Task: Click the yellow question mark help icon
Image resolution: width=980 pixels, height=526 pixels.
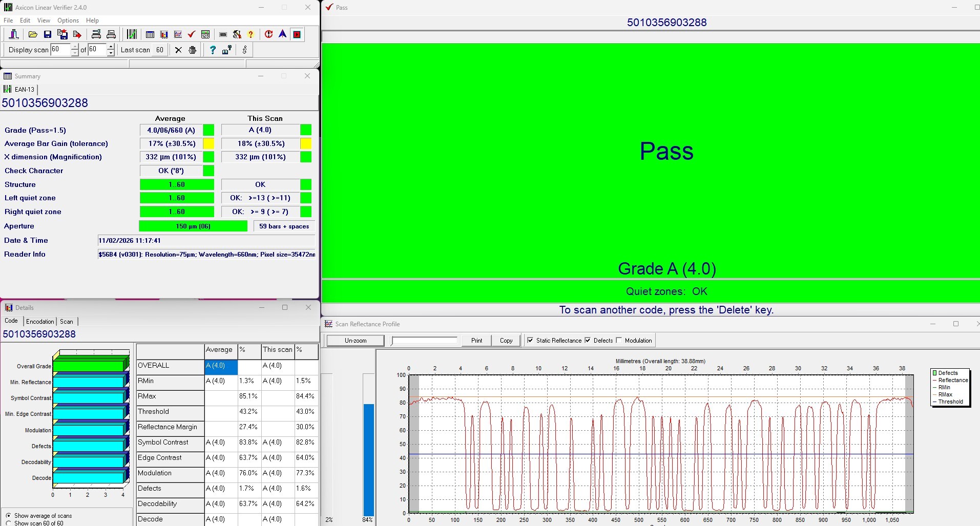Action: coord(251,34)
